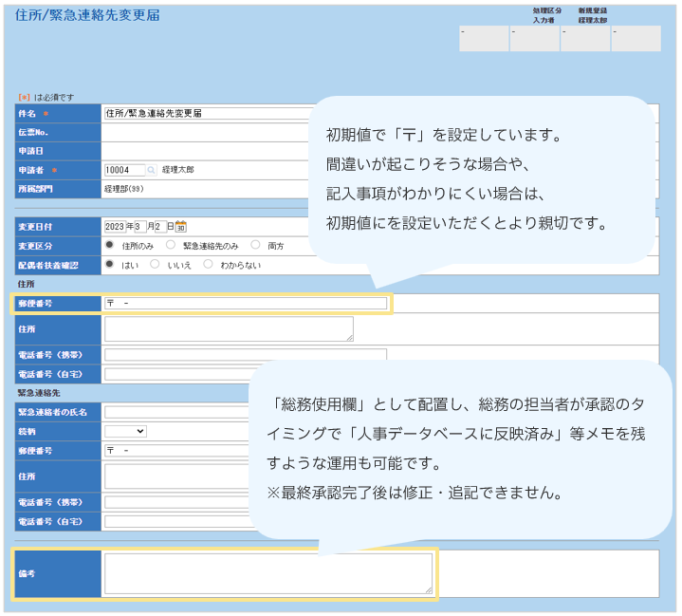Open the calendar picker for 変更日付

click(181, 227)
